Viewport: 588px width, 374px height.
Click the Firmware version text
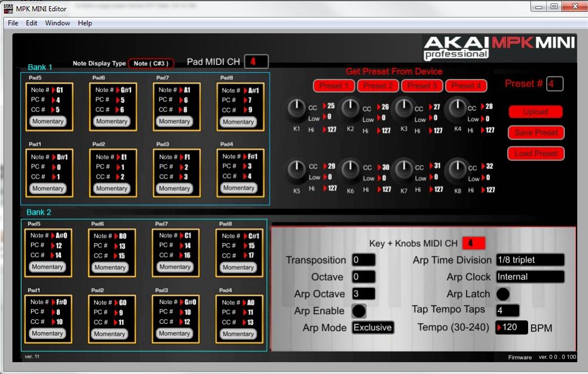pos(542,357)
